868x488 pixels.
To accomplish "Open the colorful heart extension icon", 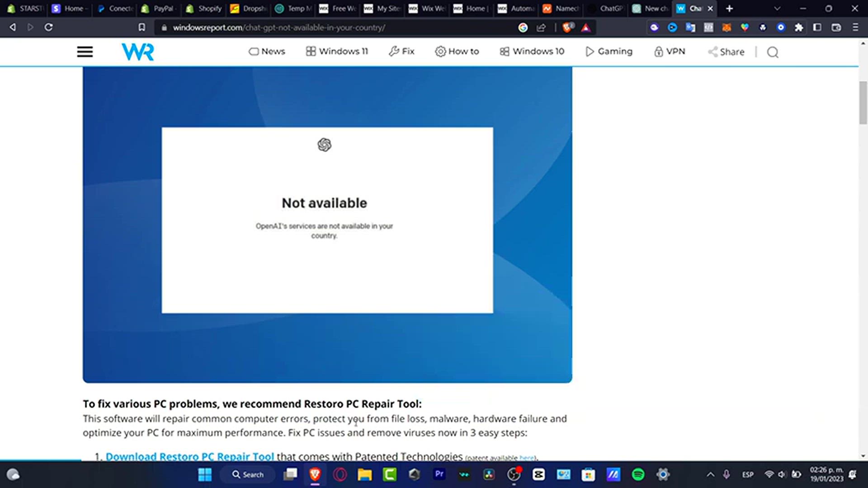I will (745, 28).
